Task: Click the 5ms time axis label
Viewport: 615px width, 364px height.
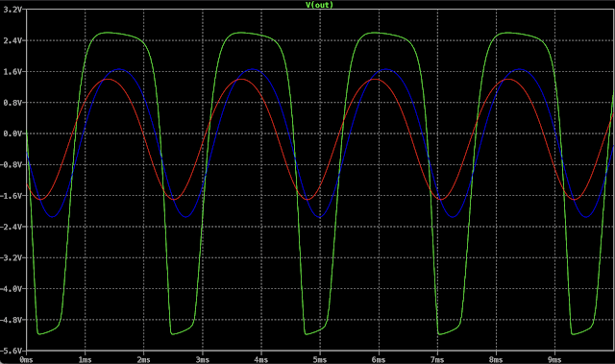Action: pyautogui.click(x=320, y=360)
